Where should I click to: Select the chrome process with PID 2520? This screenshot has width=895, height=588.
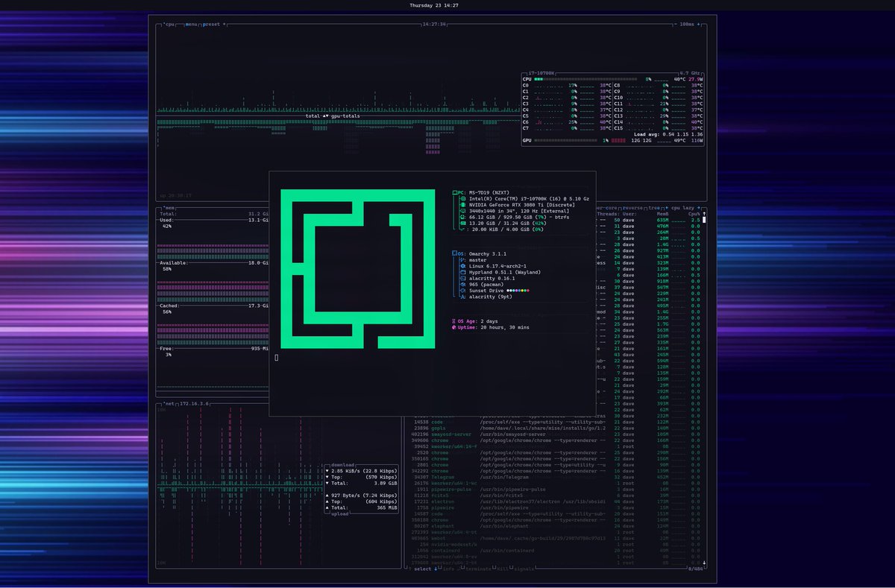pos(555,453)
